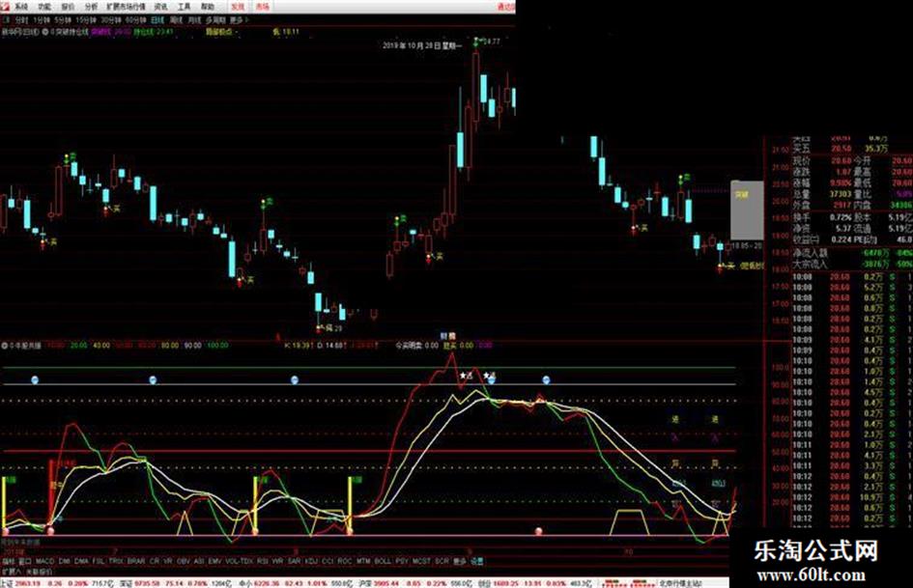Switch sub-chart to TRIX indicator

pos(117,561)
